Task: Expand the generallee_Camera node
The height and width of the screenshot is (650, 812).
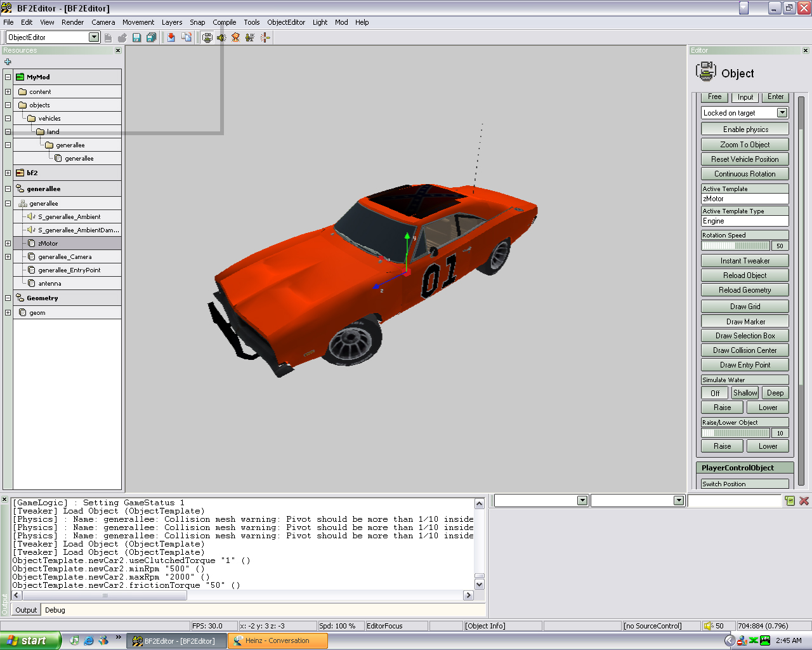Action: [8, 256]
